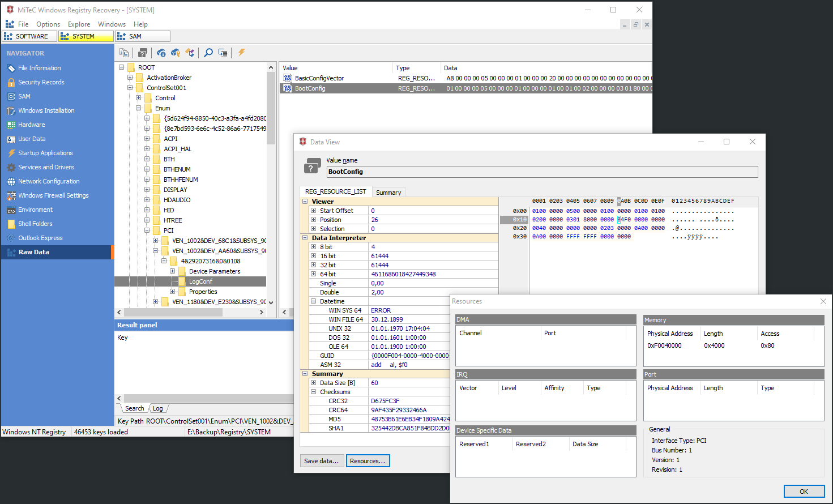Screen dimensions: 833x504
Task: Click the key security toolbar icon
Action: 176,53
